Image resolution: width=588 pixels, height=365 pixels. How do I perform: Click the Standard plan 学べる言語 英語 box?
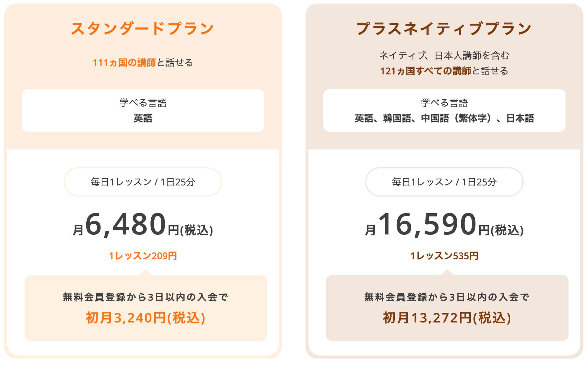click(143, 110)
